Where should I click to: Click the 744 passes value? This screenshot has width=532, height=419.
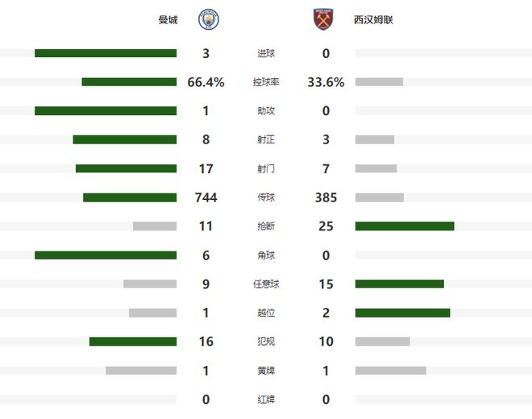coord(206,197)
